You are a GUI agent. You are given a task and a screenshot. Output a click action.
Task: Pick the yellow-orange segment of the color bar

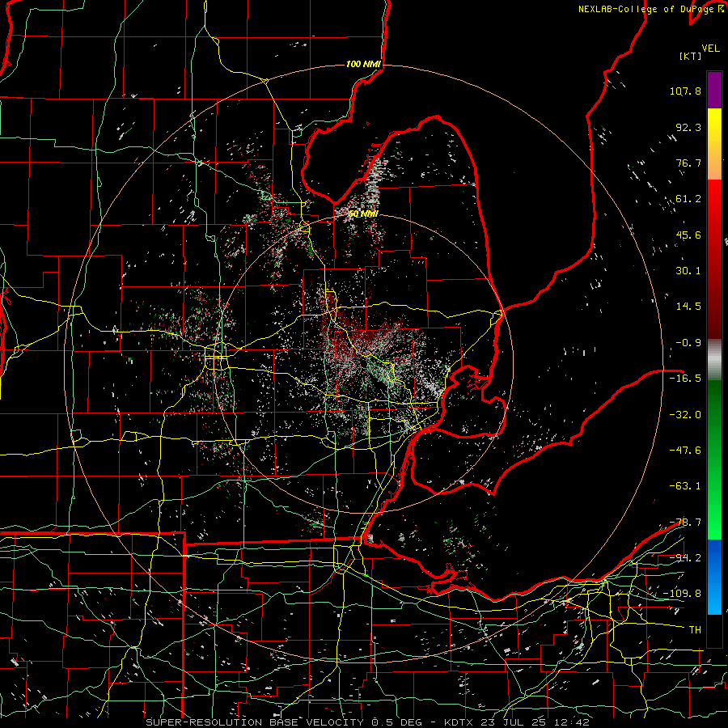tap(714, 144)
